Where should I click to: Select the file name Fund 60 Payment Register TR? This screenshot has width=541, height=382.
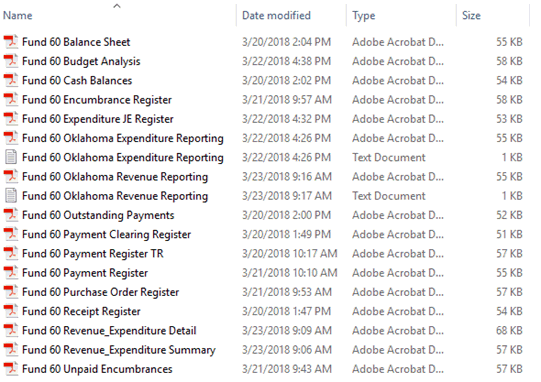click(x=93, y=254)
